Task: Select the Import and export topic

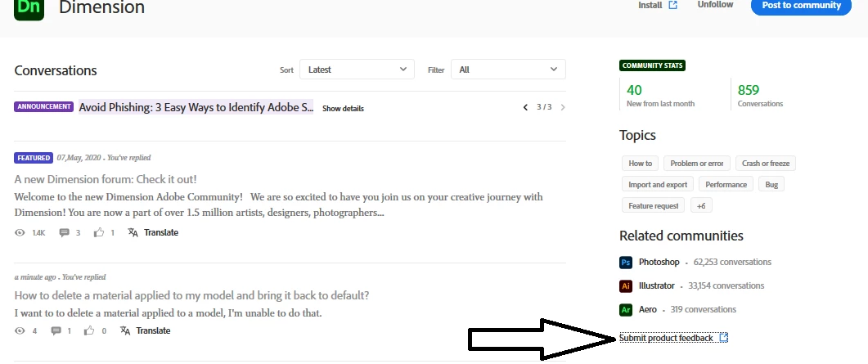Action: [658, 185]
